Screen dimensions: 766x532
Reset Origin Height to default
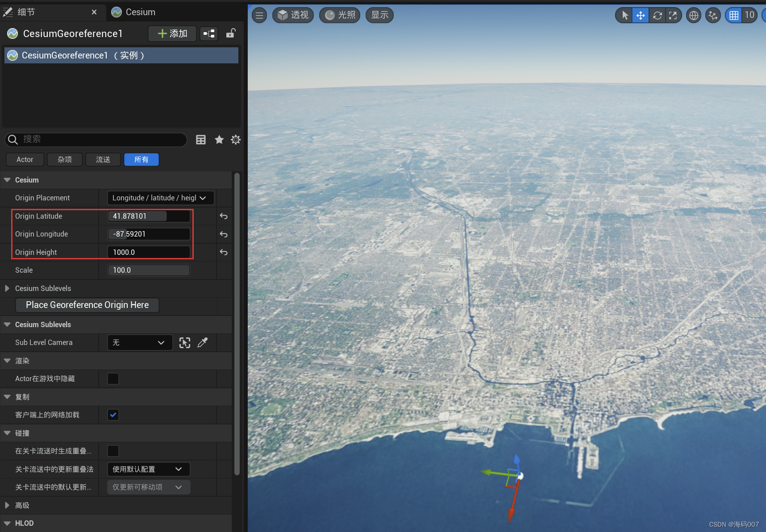224,252
